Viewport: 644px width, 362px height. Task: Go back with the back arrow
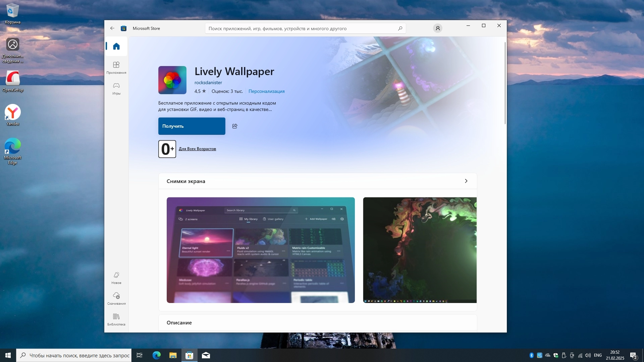click(112, 28)
